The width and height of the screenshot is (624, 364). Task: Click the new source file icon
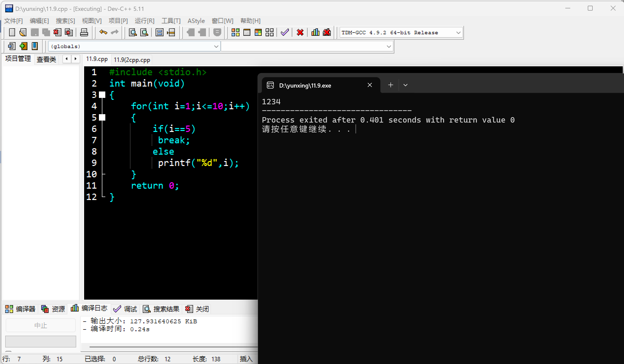click(12, 33)
